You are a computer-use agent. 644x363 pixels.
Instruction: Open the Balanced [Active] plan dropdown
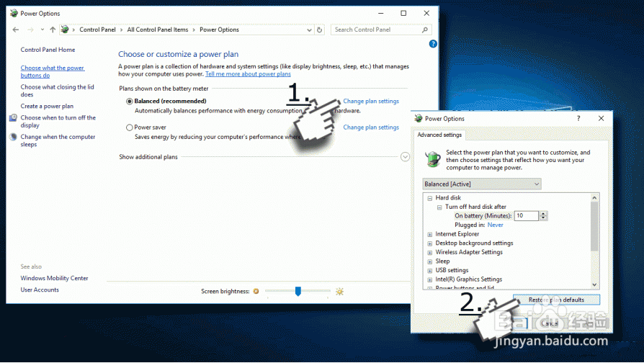tap(482, 184)
